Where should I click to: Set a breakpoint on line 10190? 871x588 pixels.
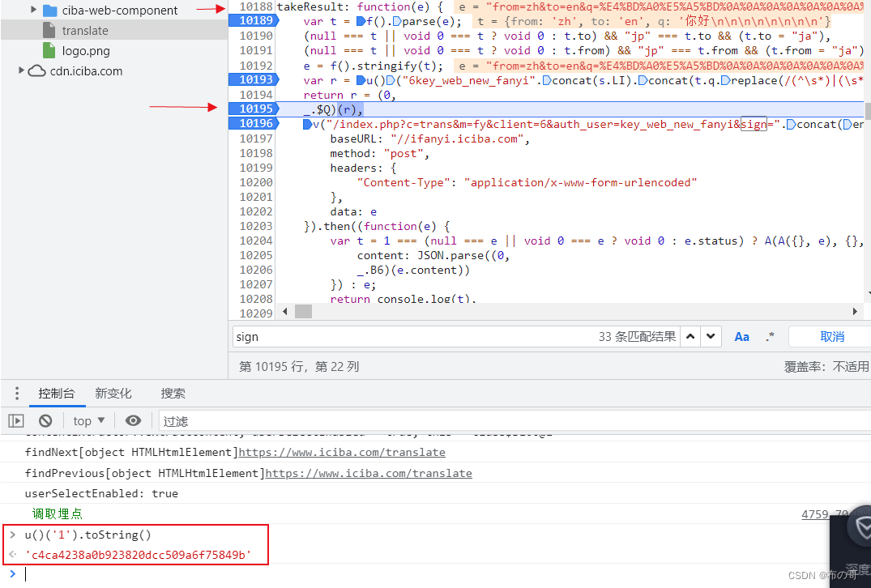(255, 36)
